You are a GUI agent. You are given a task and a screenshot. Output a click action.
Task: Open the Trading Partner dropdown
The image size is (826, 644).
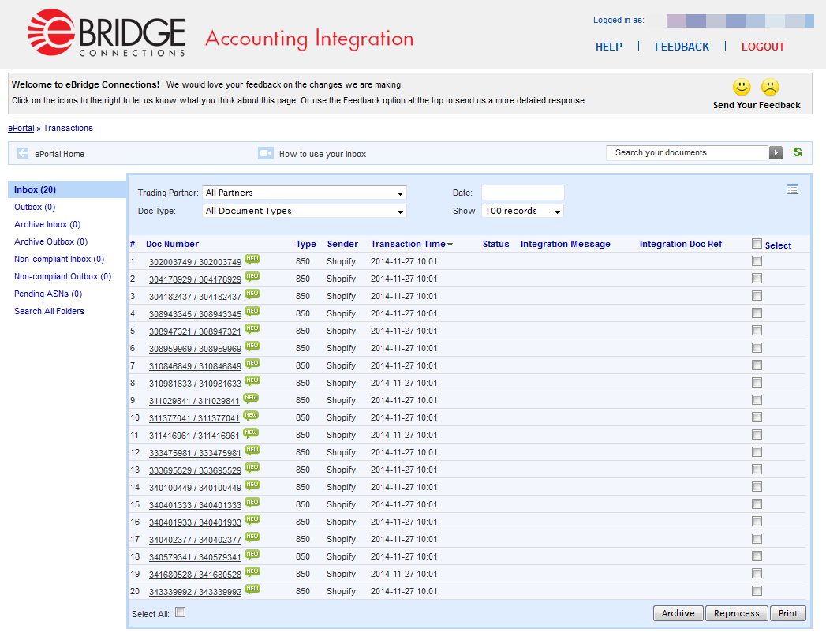click(304, 193)
